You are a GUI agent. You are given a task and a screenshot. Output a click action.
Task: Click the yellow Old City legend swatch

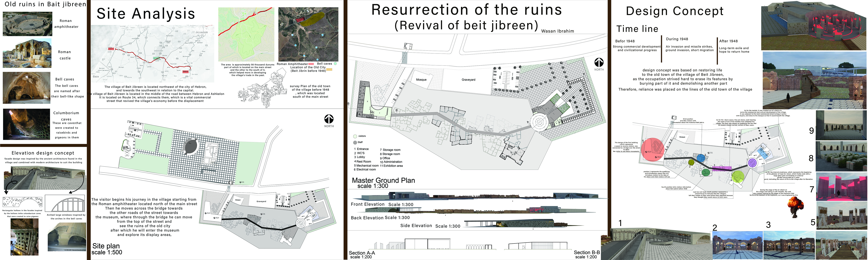point(329,70)
